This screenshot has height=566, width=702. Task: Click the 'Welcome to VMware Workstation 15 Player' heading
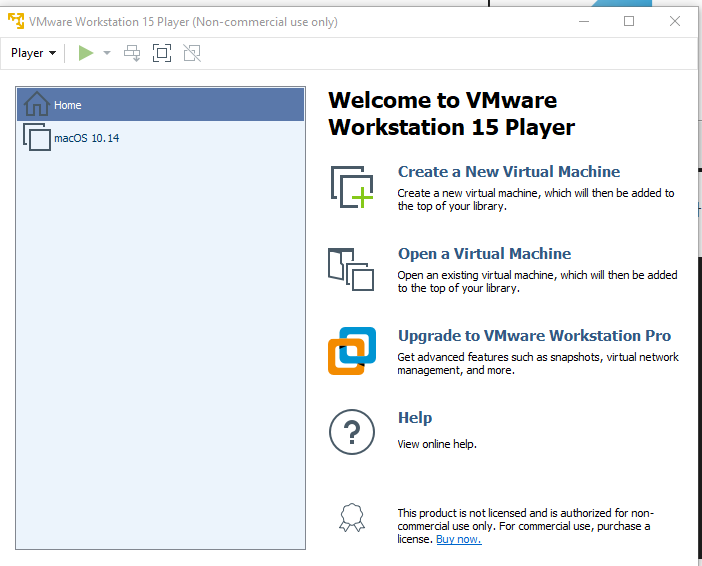pos(452,114)
